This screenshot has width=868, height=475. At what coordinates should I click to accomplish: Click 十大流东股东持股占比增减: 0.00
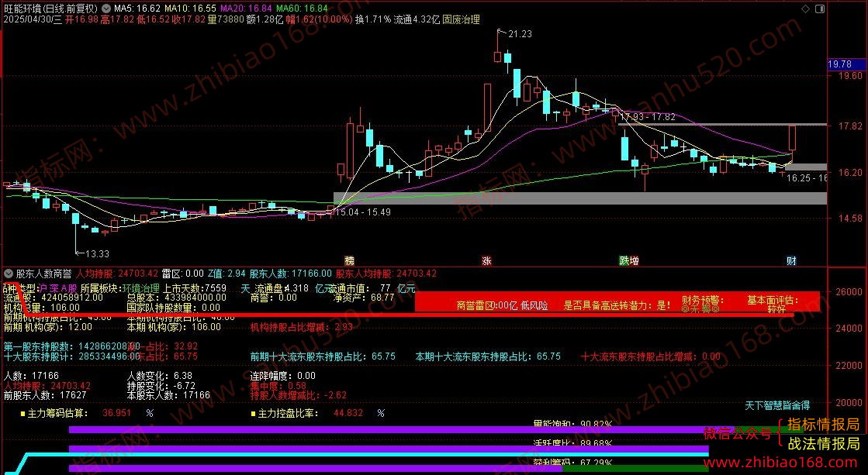pos(651,356)
